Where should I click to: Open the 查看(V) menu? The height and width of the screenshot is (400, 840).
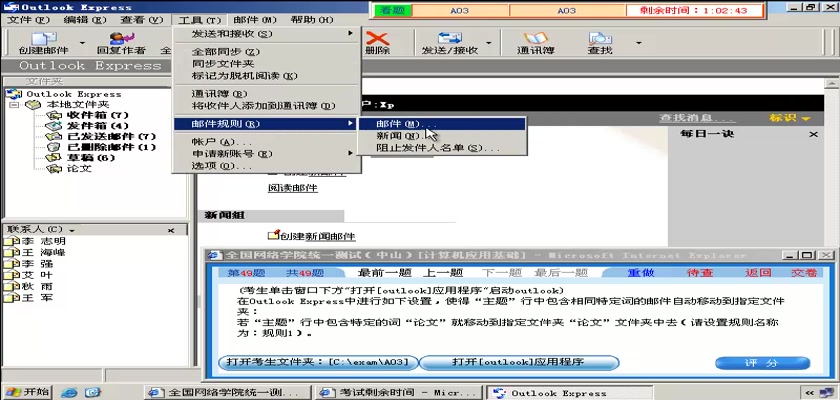point(141,20)
